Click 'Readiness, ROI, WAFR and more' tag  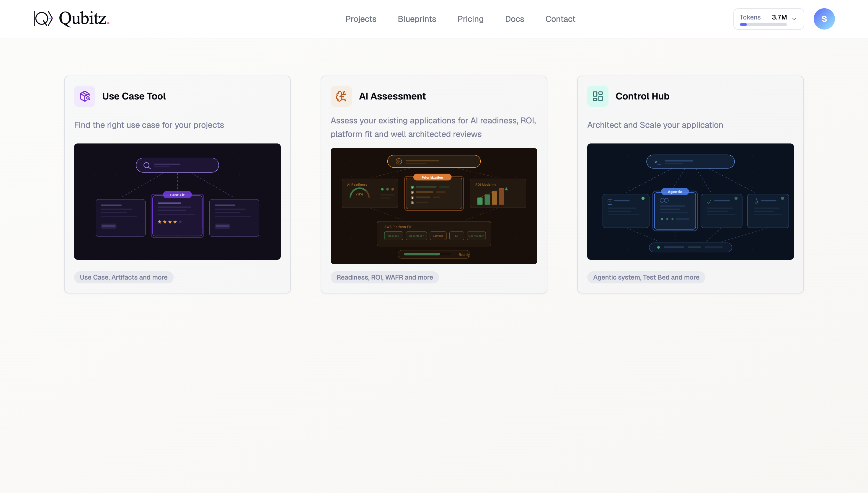(x=385, y=277)
